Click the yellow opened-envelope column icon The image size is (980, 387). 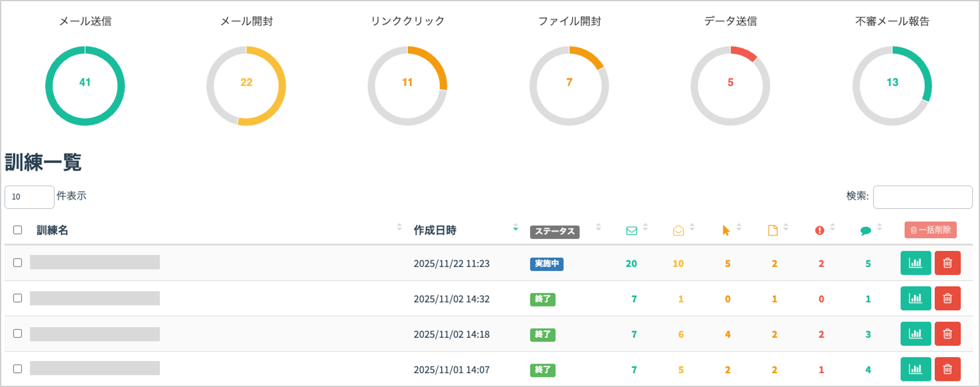[x=678, y=230]
